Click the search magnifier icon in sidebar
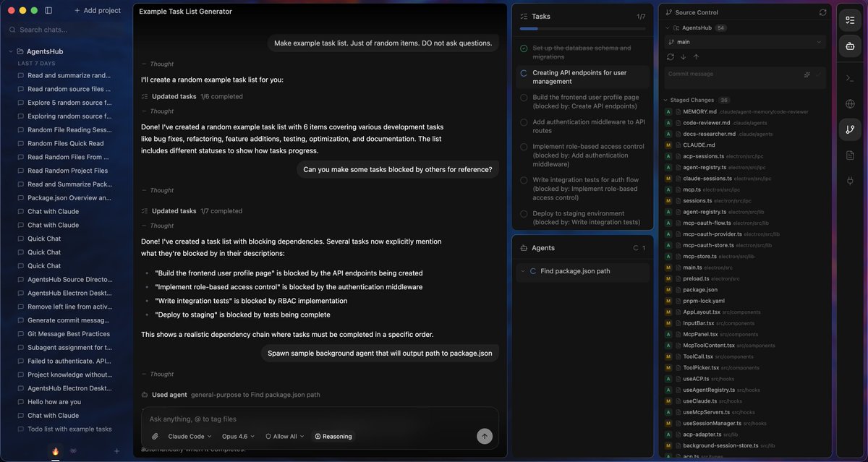 click(x=12, y=30)
